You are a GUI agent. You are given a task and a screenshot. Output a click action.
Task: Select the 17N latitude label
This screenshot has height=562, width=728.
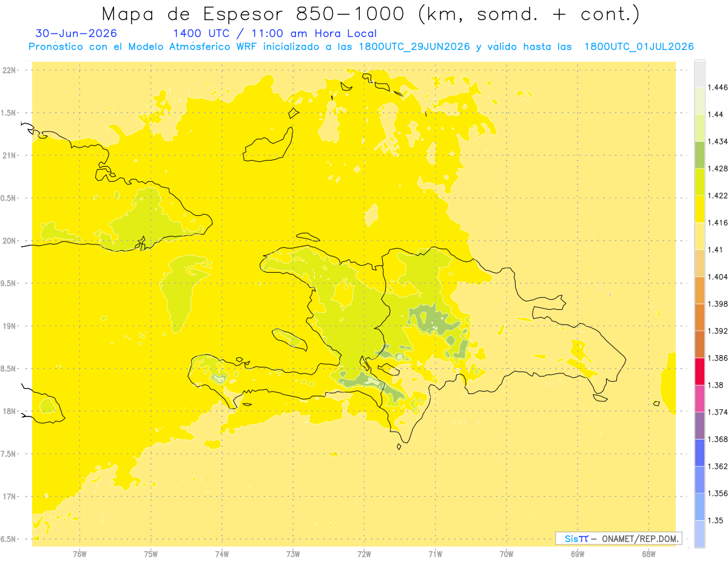(10, 497)
